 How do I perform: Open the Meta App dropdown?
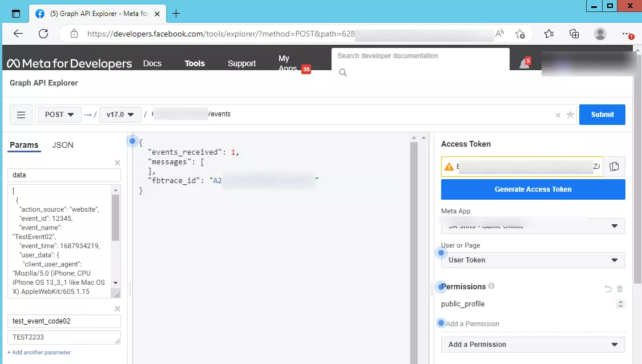pos(533,225)
